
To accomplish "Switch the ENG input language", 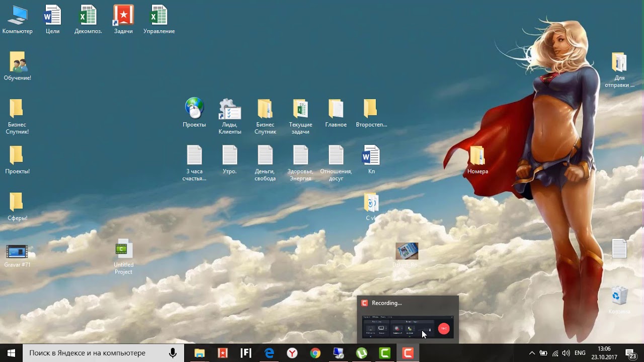I will click(x=580, y=353).
